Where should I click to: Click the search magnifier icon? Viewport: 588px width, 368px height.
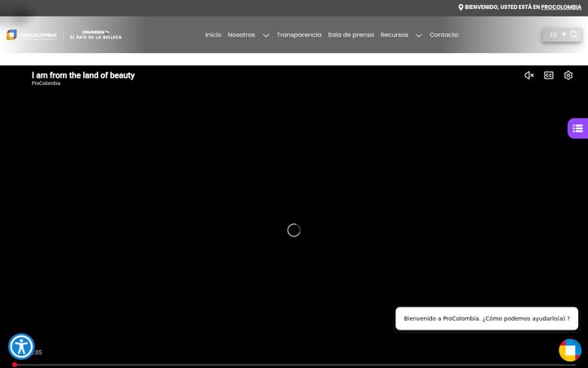point(574,34)
